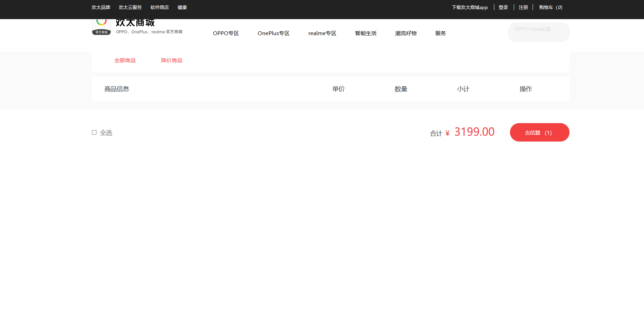
Task: Click 登录 to sign in
Action: coord(503,7)
